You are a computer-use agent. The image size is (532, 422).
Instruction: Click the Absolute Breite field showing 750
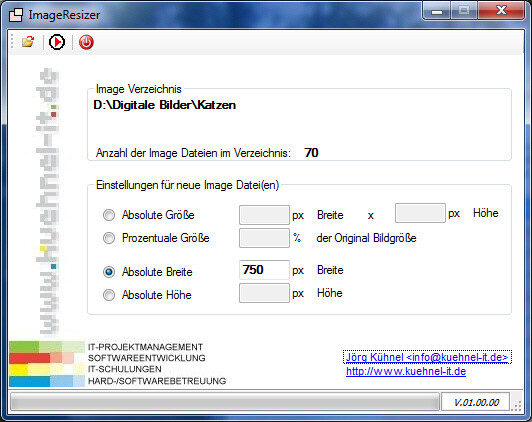(264, 270)
